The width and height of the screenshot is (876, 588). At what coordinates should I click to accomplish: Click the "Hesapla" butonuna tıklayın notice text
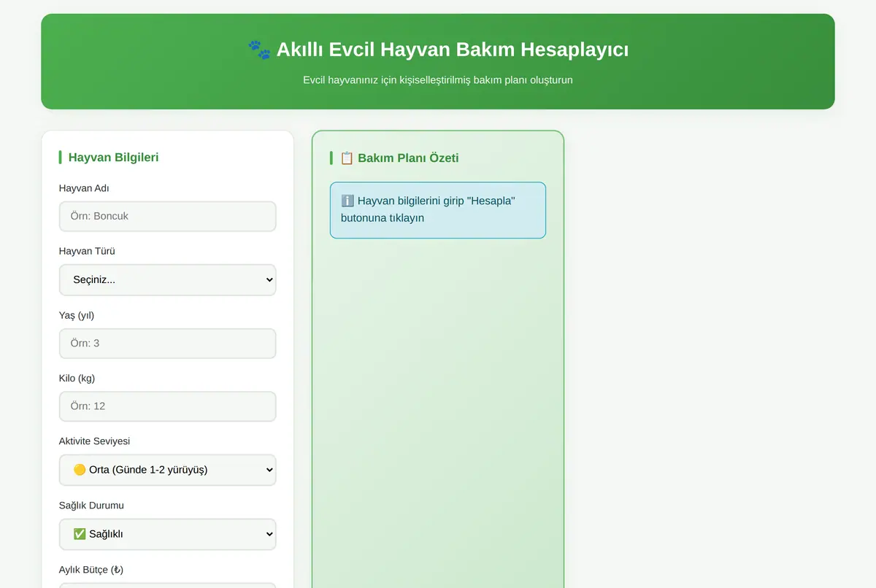point(429,209)
